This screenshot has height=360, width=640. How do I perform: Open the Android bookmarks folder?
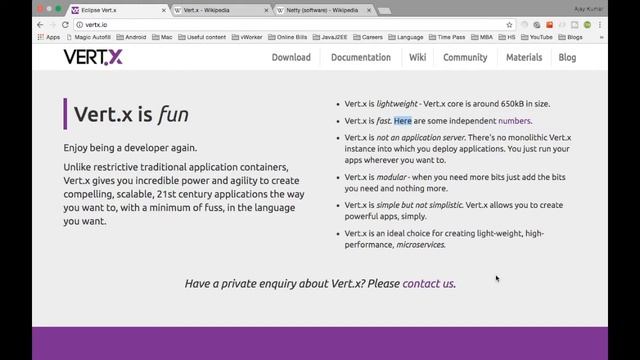(131, 37)
